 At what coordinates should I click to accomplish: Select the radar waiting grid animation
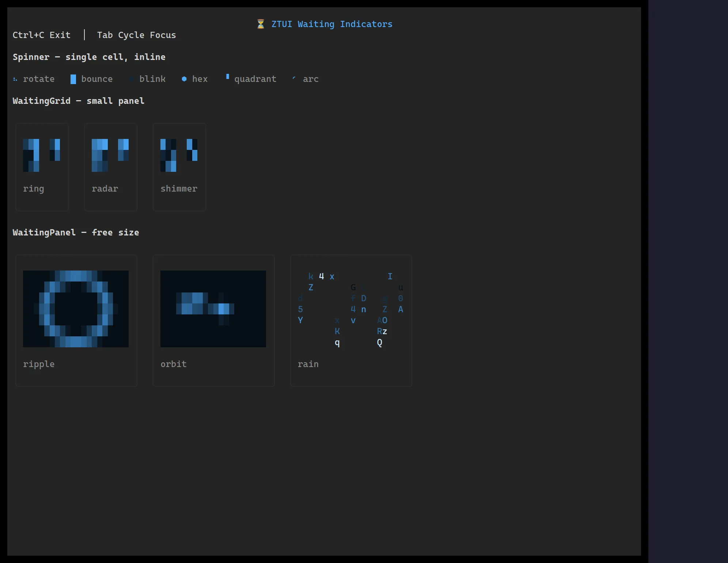[x=110, y=155]
